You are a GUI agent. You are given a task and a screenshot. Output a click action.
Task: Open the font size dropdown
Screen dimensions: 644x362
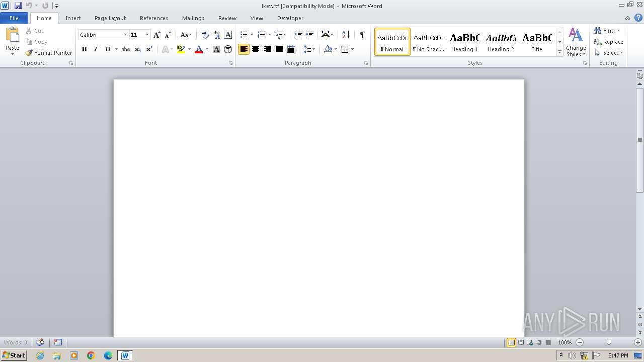147,35
